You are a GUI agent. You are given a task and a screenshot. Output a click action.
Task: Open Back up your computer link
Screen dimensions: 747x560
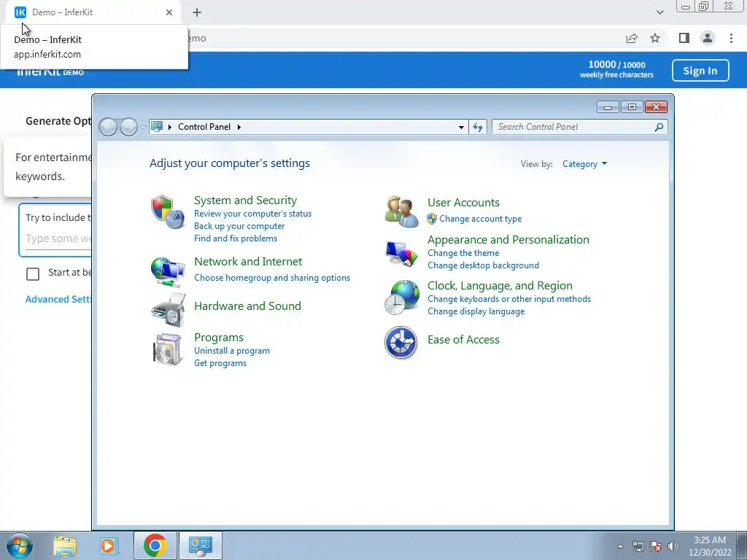239,226
